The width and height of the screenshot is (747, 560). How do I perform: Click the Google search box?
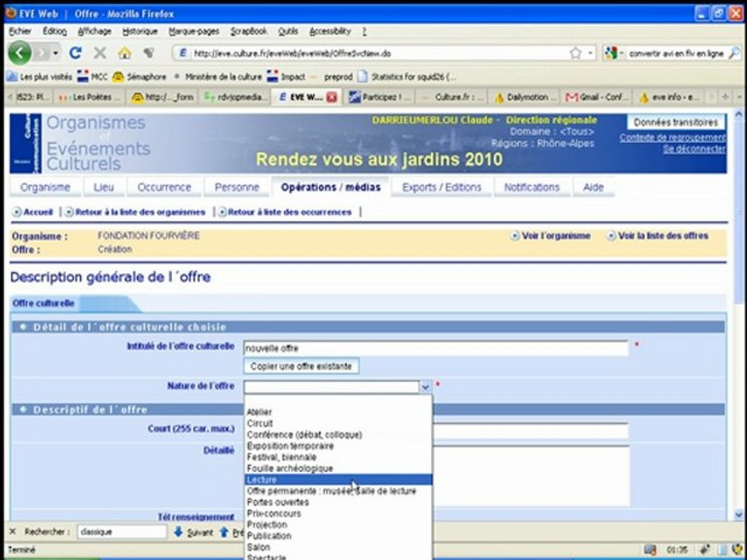(x=676, y=54)
